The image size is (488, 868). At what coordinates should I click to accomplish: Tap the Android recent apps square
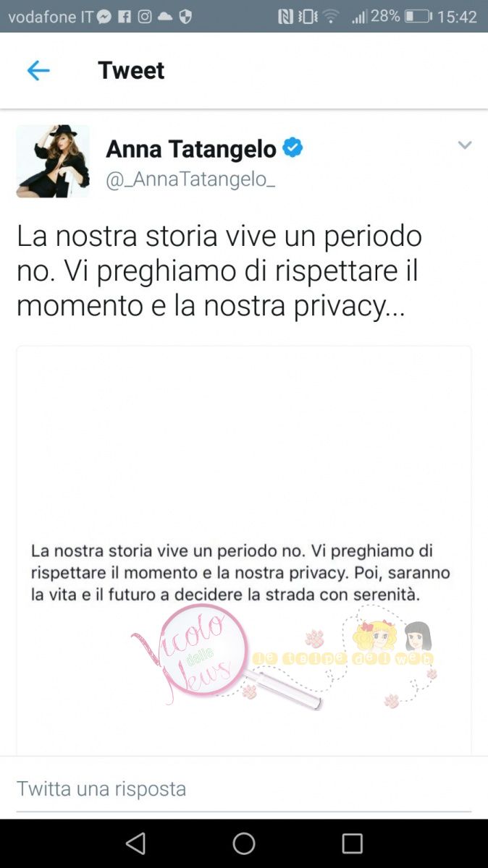coord(353,843)
